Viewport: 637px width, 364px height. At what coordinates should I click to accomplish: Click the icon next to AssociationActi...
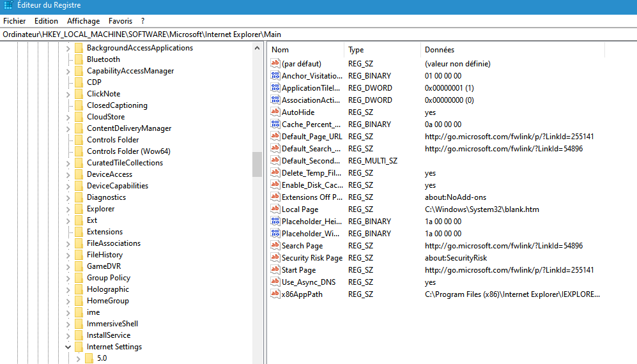tap(275, 100)
